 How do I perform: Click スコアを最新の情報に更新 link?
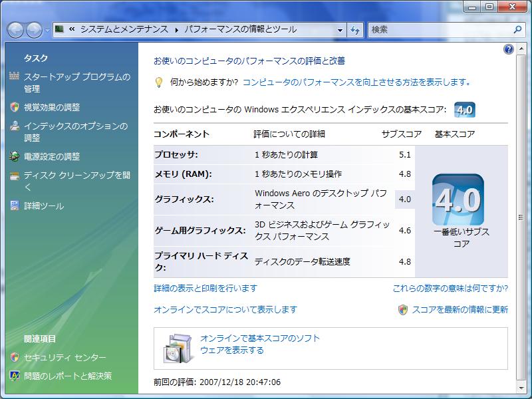pos(460,309)
